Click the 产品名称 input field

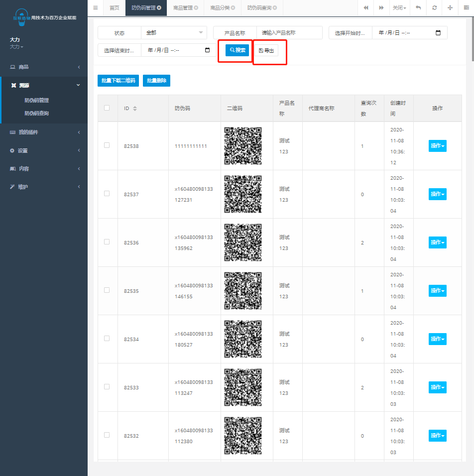point(289,33)
